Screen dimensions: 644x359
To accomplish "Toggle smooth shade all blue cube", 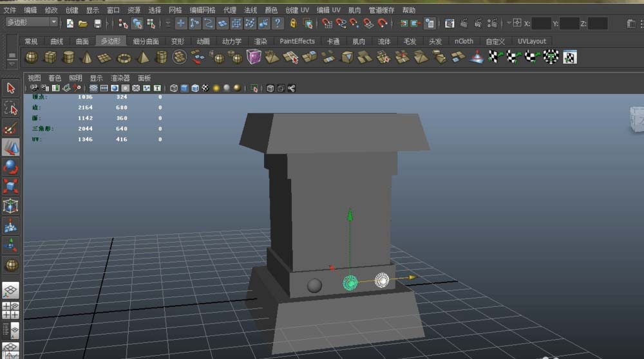I will tap(184, 88).
